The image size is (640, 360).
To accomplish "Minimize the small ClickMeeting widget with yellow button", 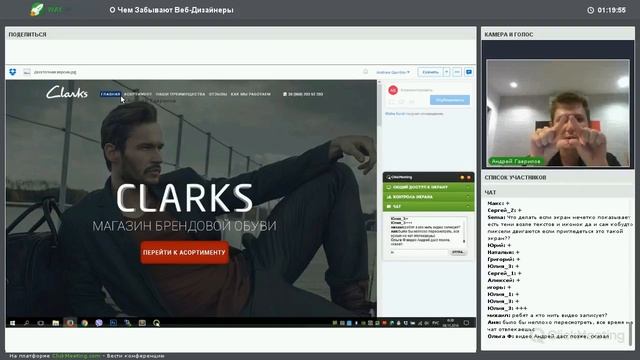I will 462,178.
